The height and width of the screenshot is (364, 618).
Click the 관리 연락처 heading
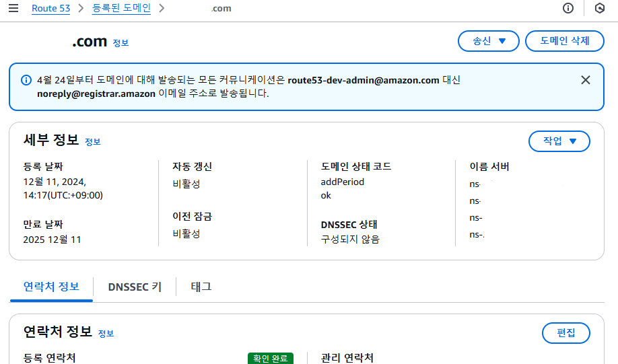click(x=347, y=358)
